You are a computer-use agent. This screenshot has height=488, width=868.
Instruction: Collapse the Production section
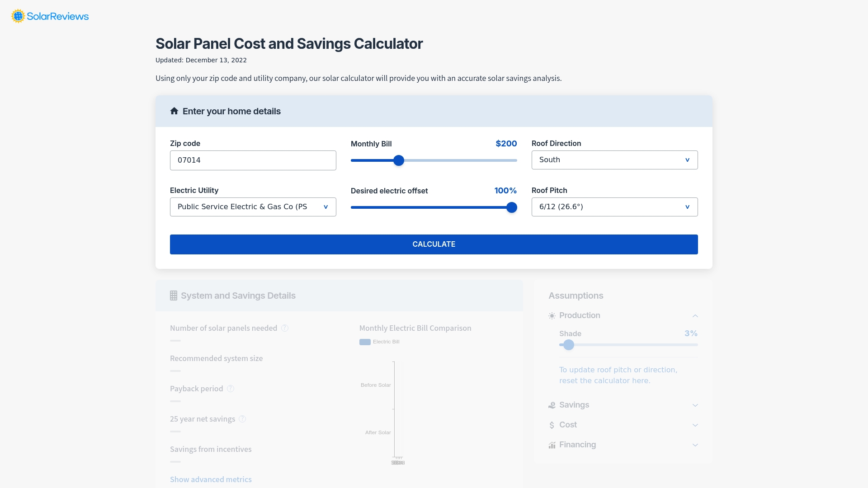[695, 315]
